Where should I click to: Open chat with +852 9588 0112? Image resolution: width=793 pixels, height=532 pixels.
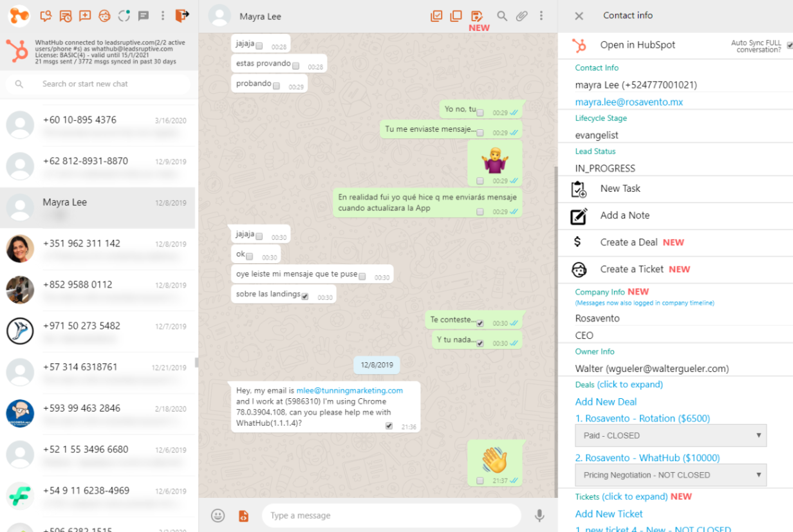(x=98, y=290)
